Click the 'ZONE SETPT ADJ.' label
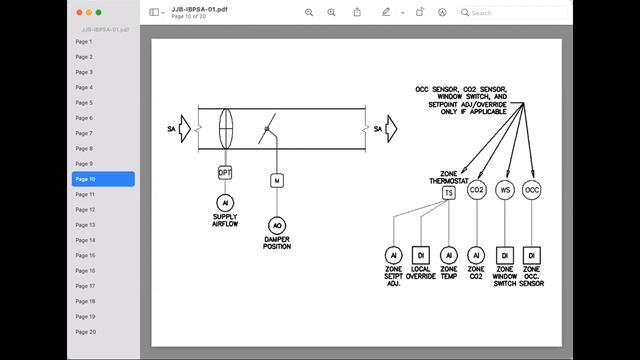 click(x=393, y=276)
